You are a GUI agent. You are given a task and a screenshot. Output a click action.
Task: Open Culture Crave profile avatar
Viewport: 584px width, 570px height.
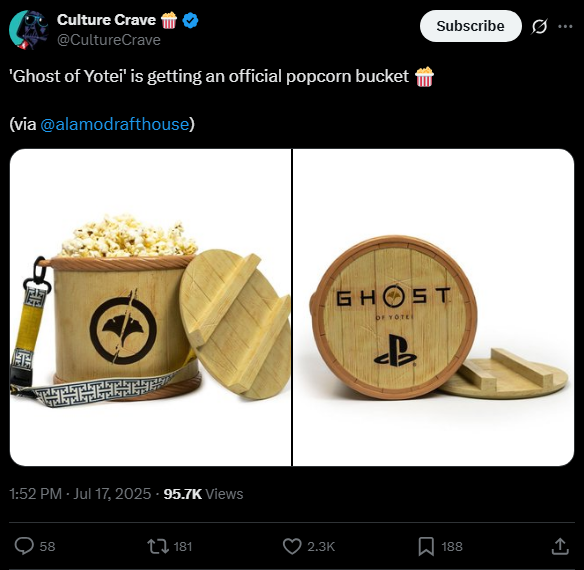coord(29,30)
